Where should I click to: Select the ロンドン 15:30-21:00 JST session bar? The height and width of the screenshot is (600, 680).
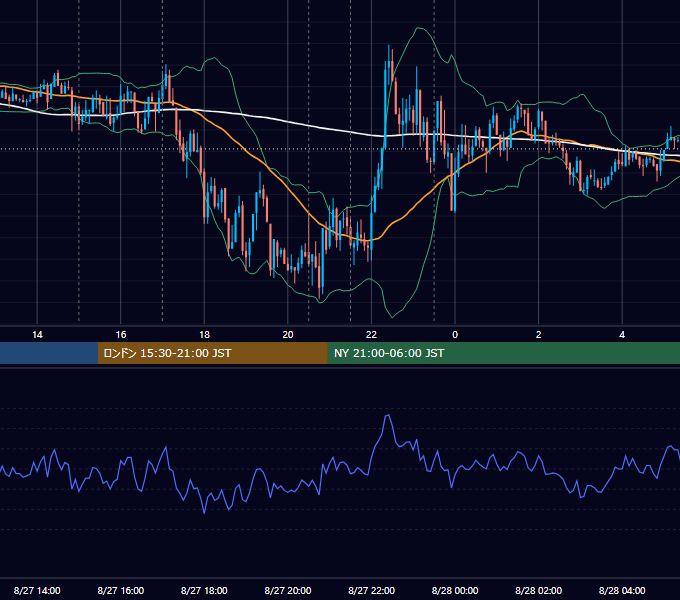point(212,353)
